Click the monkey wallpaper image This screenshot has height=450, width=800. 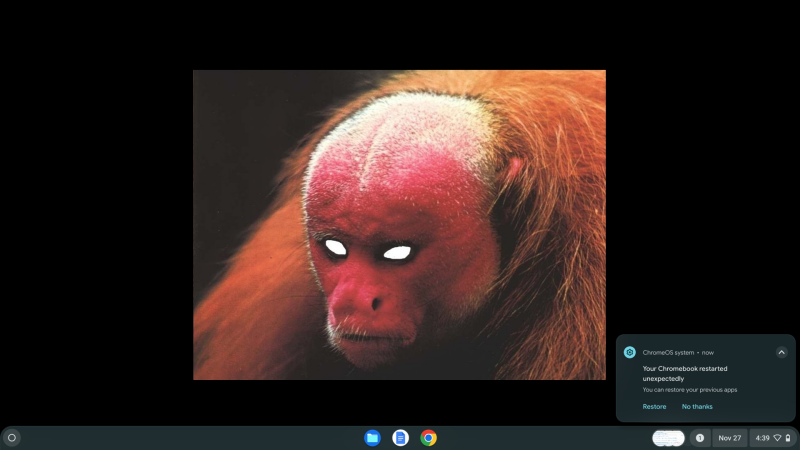[400, 225]
